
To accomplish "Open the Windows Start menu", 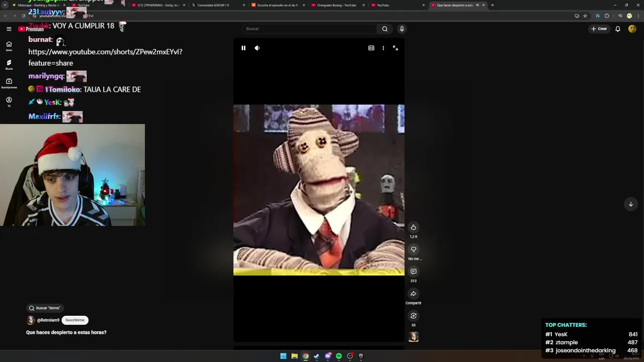I will tap(283, 356).
